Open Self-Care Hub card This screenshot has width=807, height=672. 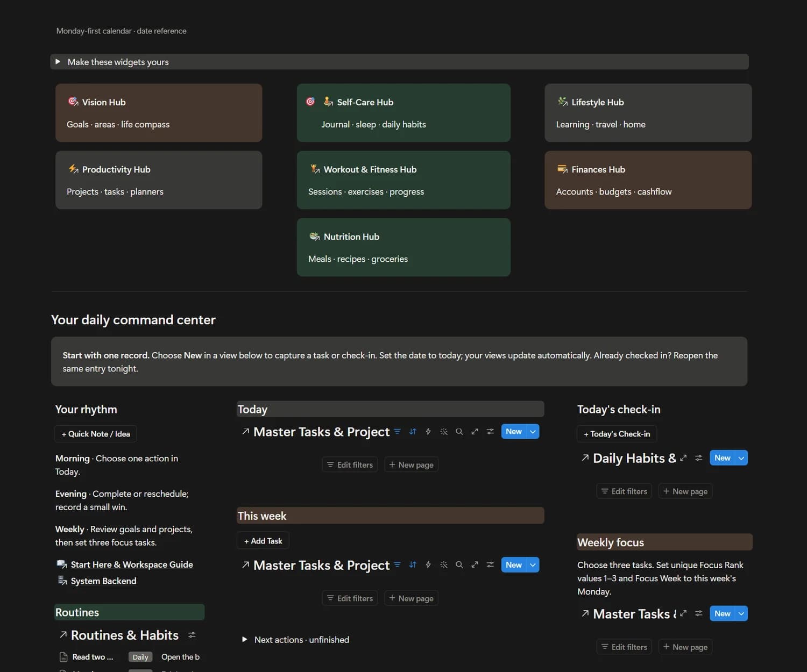click(403, 112)
